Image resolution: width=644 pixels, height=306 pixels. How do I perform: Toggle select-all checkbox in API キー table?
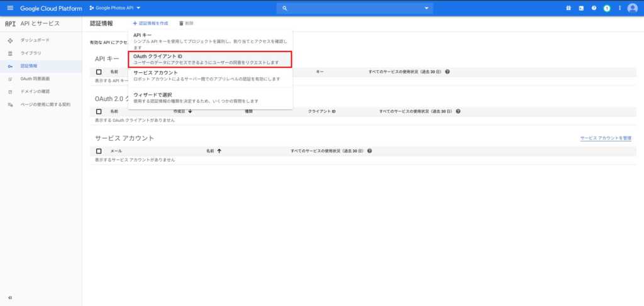(99, 72)
